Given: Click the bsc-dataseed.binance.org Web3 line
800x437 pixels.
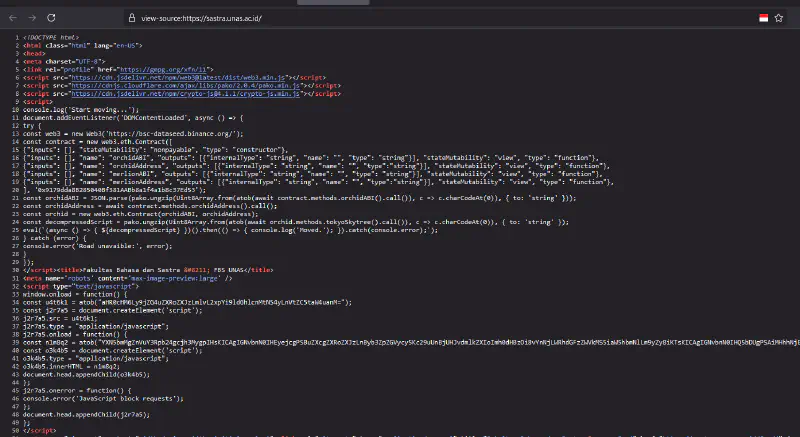Looking at the screenshot, I should tap(133, 134).
